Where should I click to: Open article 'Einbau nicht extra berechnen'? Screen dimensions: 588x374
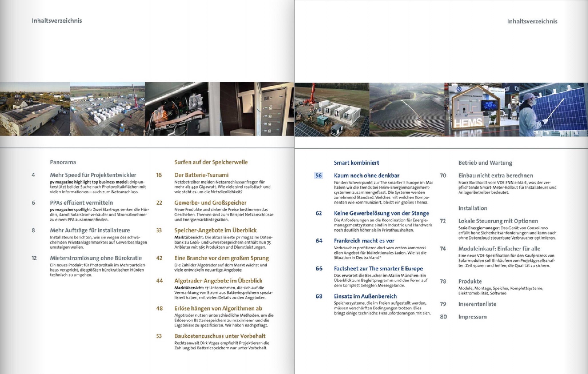pyautogui.click(x=496, y=176)
